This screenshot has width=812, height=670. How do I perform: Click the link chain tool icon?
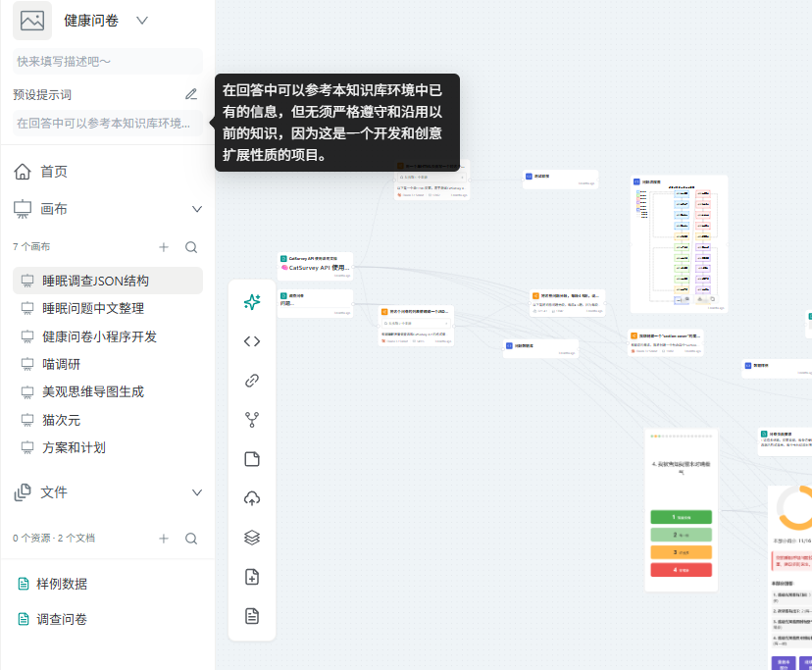pyautogui.click(x=252, y=381)
